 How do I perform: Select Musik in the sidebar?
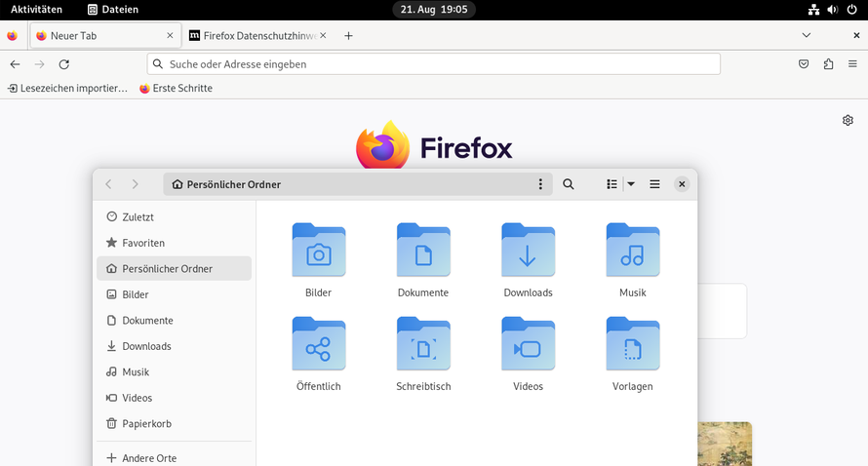(174, 371)
